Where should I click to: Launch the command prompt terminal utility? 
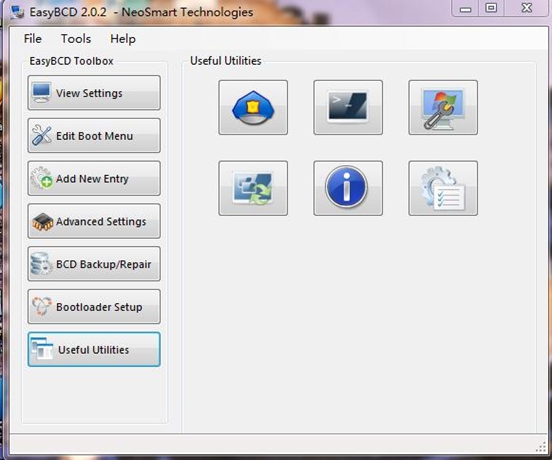348,107
